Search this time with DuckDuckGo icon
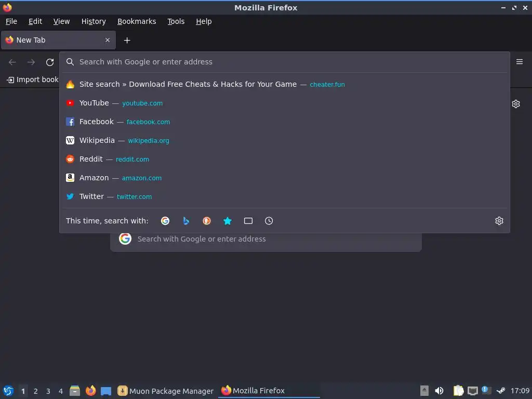This screenshot has width=532, height=399. point(207,221)
